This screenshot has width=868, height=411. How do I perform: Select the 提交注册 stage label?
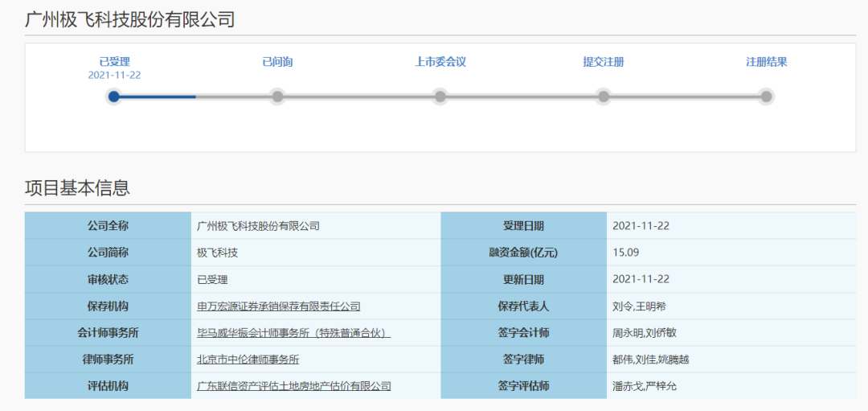(604, 62)
